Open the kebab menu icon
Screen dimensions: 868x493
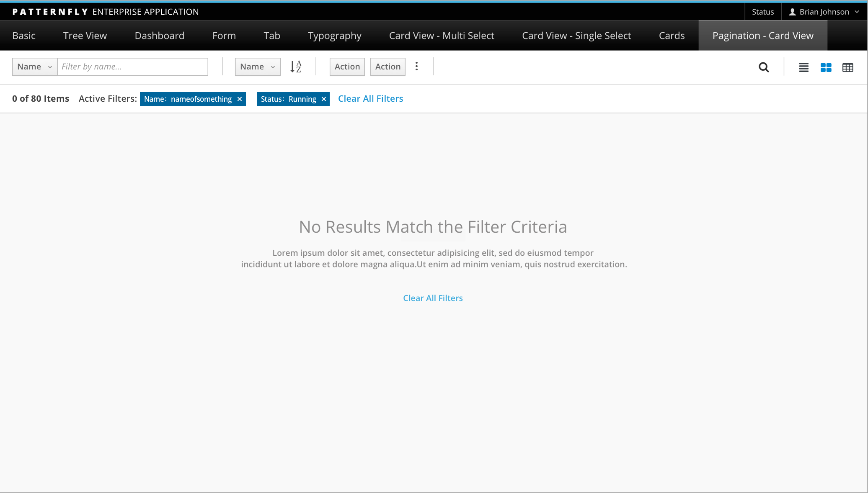(417, 66)
